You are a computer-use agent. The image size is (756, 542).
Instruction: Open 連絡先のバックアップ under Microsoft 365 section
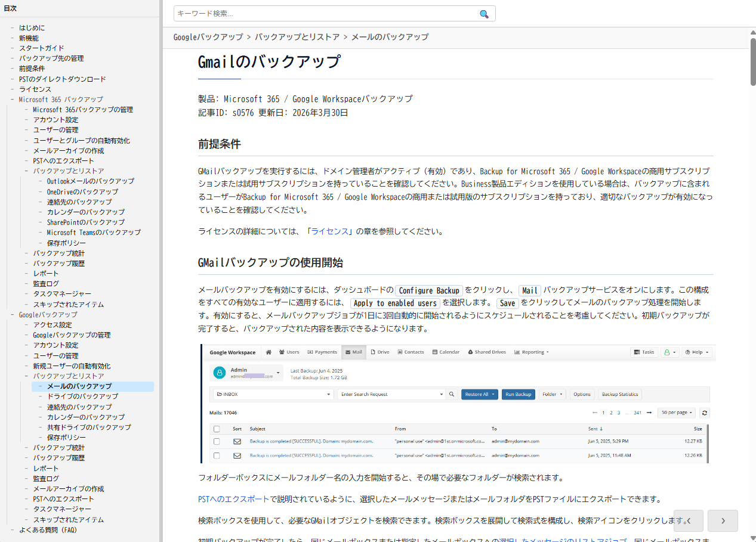pyautogui.click(x=79, y=202)
